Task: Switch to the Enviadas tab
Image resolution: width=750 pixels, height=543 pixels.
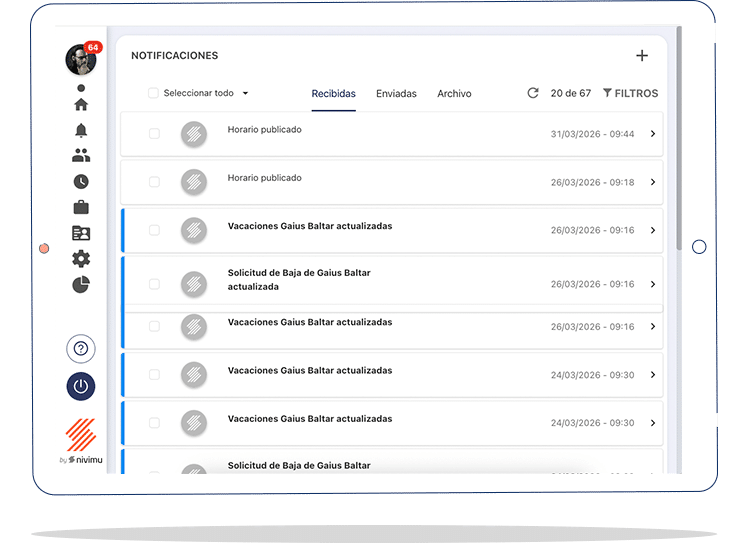Action: pos(396,94)
